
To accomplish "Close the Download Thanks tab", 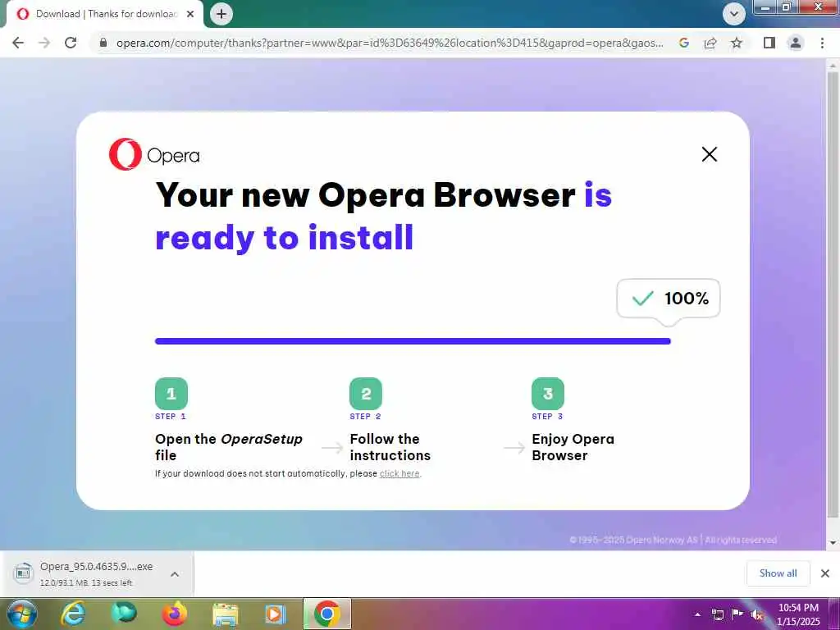I will [190, 14].
